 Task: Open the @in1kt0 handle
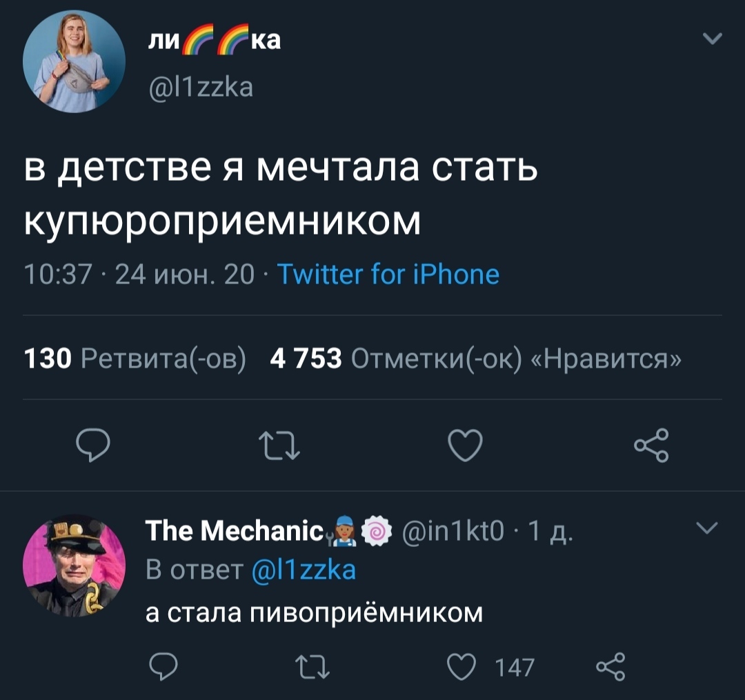[x=455, y=532]
